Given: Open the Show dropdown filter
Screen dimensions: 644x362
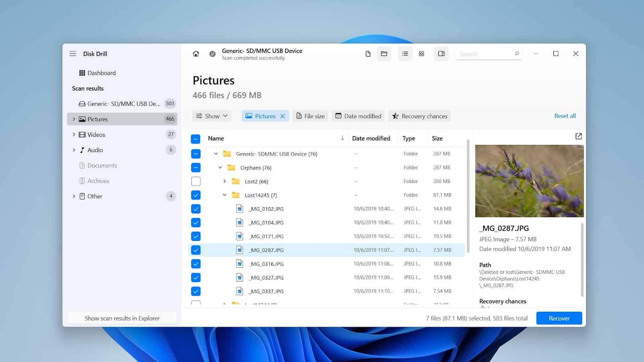Looking at the screenshot, I should click(x=212, y=116).
